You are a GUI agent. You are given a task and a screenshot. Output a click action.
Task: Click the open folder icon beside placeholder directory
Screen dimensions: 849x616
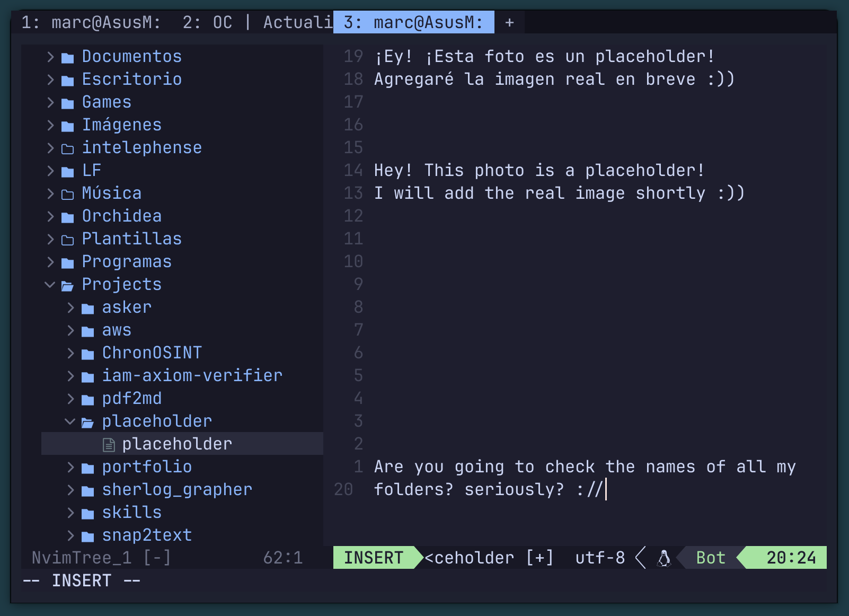pos(87,421)
